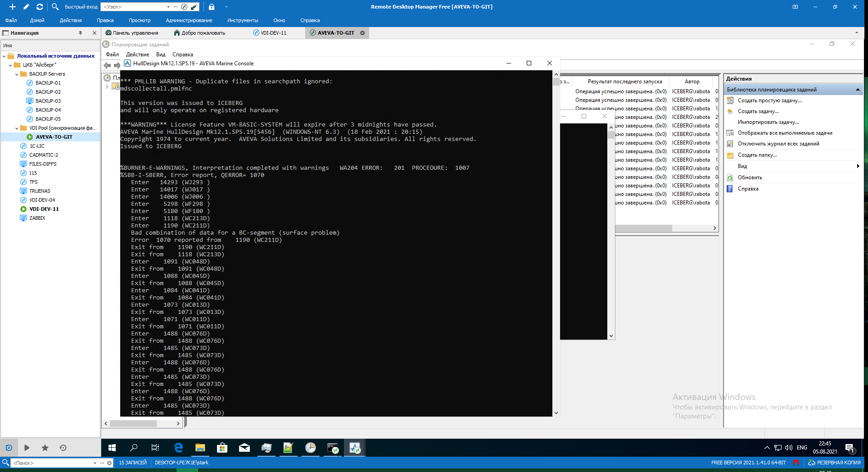Image resolution: width=868 pixels, height=472 pixels.
Task: Open the Действие menu in Планировщик заданий
Action: (x=137, y=54)
